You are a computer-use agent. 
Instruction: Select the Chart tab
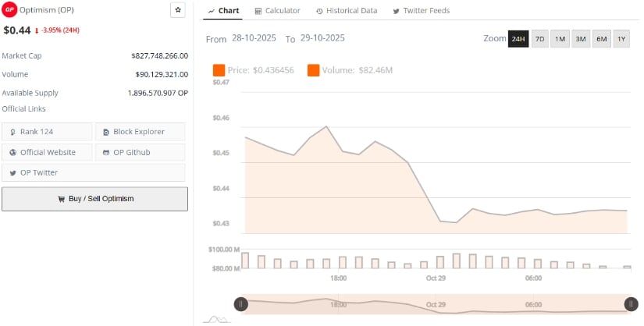point(224,11)
